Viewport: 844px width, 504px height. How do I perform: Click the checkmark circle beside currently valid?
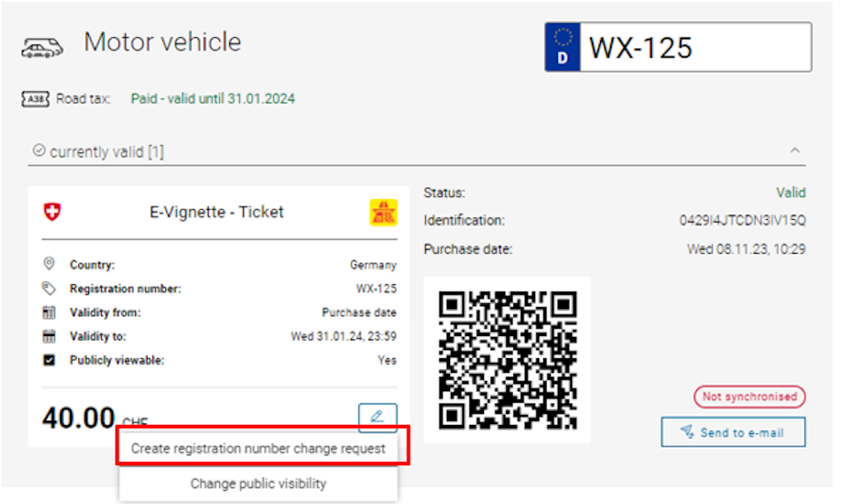[x=40, y=151]
